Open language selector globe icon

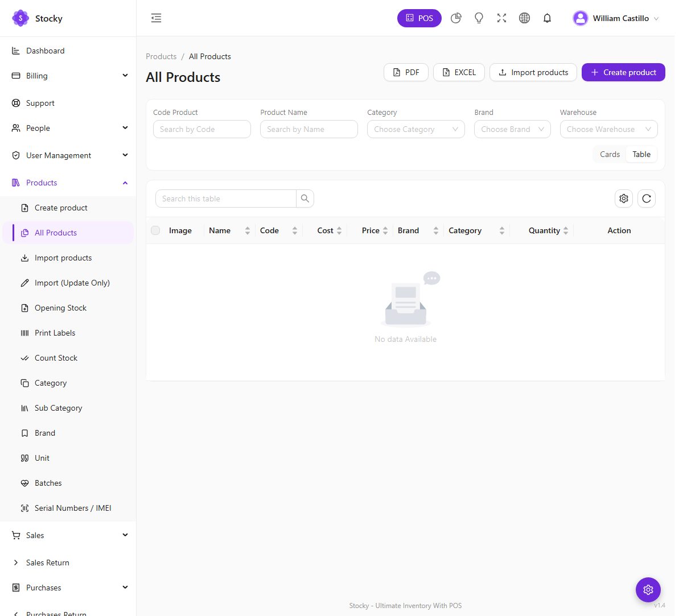pos(524,18)
